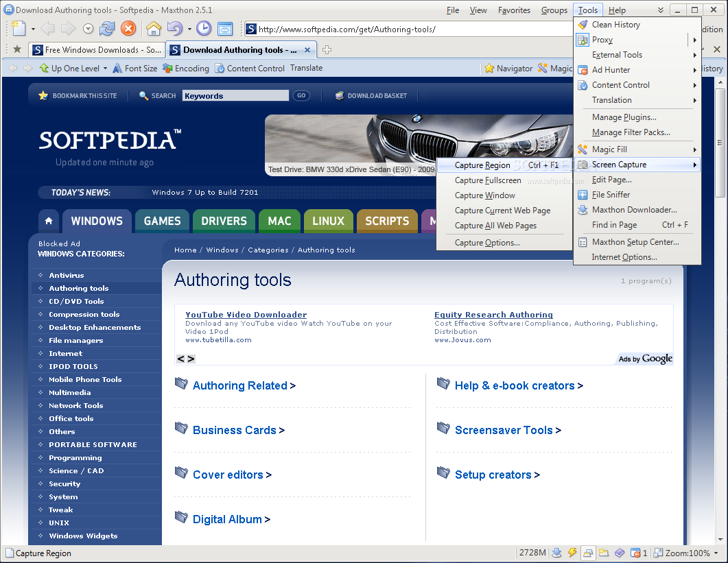Image resolution: width=728 pixels, height=563 pixels.
Task: Click the Softpedia home tab icon
Action: tap(49, 221)
